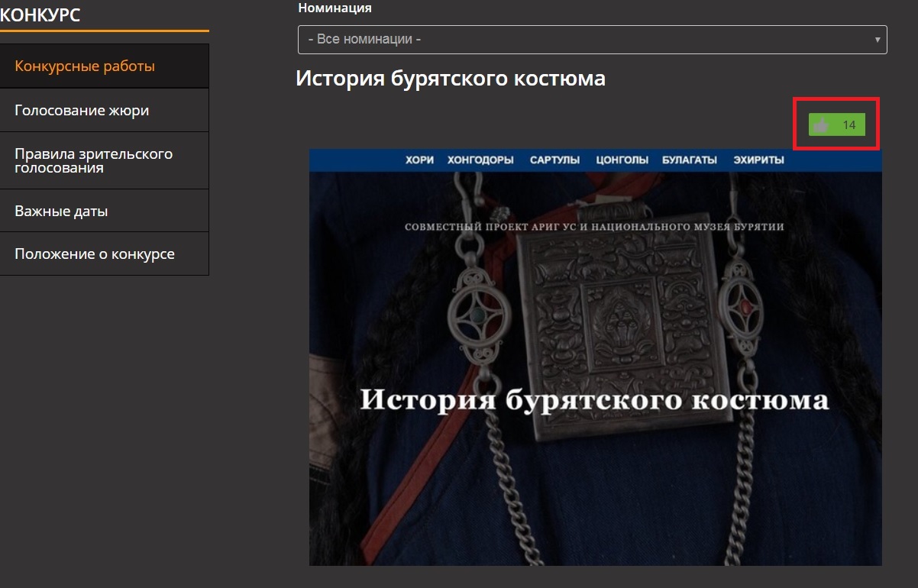Choose the ЦОНГОЛЫ tab
Viewport: 918px width, 588px height.
click(x=622, y=160)
